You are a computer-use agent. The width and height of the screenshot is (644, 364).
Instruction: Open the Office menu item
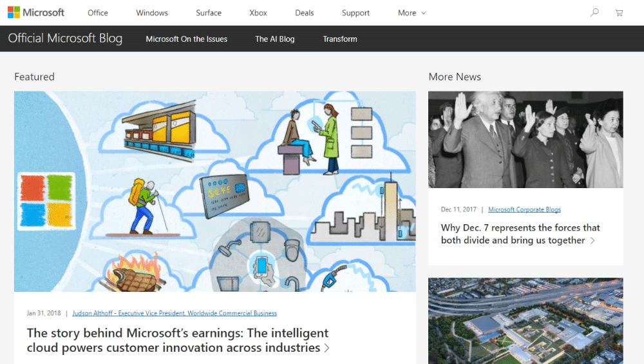click(x=98, y=13)
